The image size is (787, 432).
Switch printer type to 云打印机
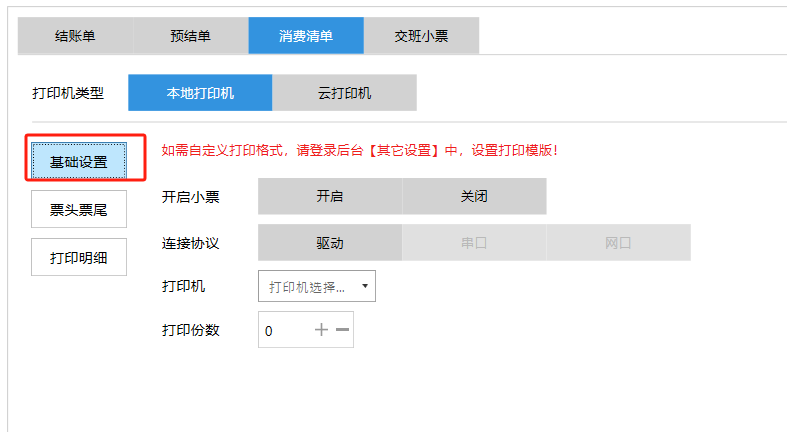coord(344,93)
